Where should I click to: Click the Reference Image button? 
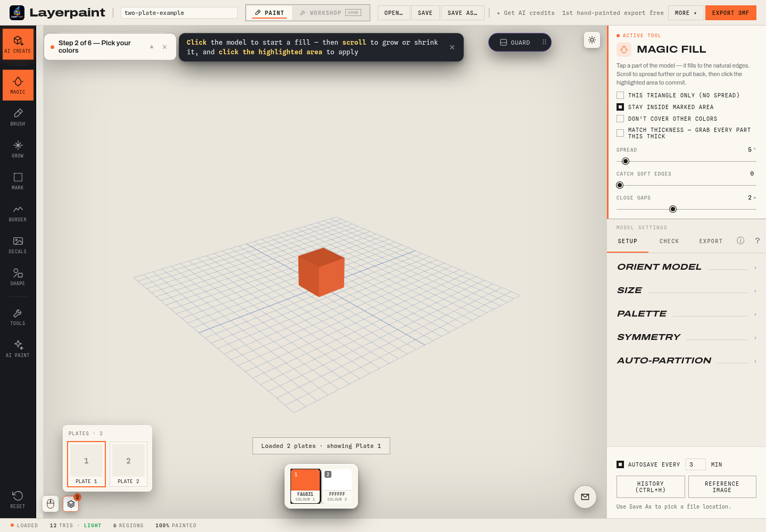pyautogui.click(x=722, y=487)
